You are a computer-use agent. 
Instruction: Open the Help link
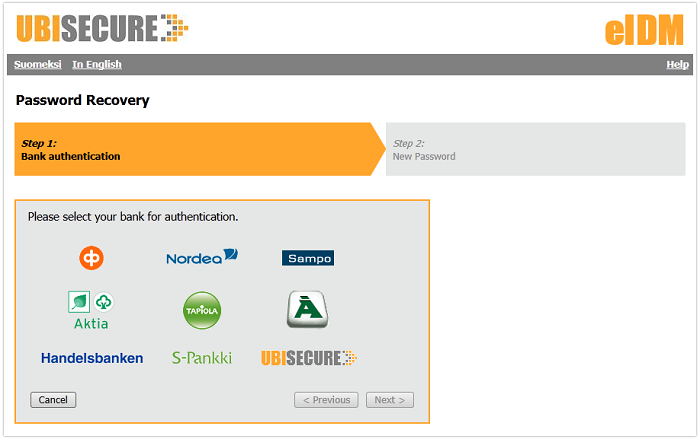[x=678, y=65]
